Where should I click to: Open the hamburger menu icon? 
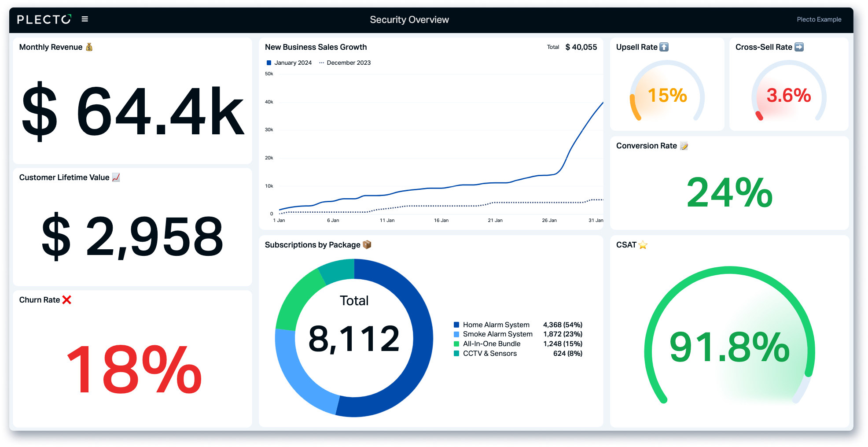click(x=85, y=19)
